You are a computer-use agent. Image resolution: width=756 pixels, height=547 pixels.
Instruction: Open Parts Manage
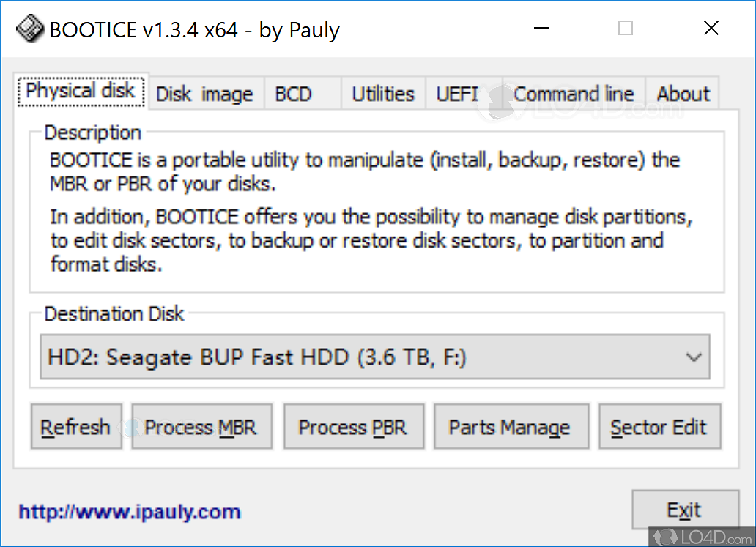[x=510, y=427]
